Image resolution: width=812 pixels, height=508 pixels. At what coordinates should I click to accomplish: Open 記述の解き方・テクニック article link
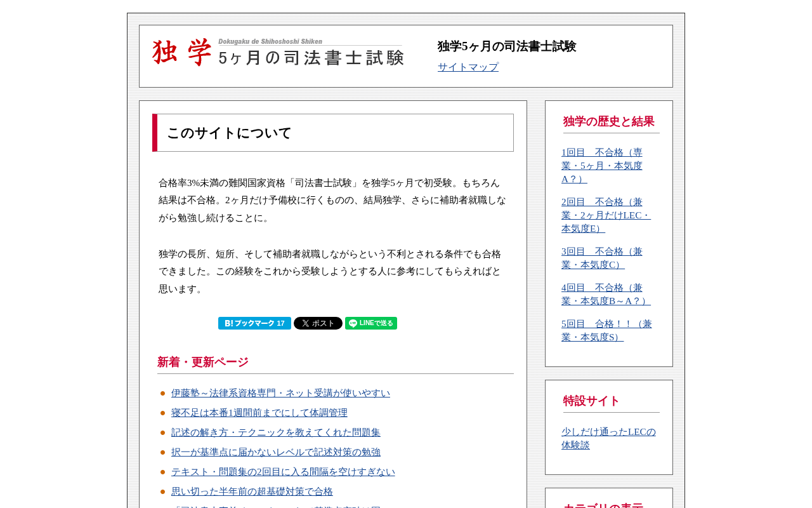[276, 432]
